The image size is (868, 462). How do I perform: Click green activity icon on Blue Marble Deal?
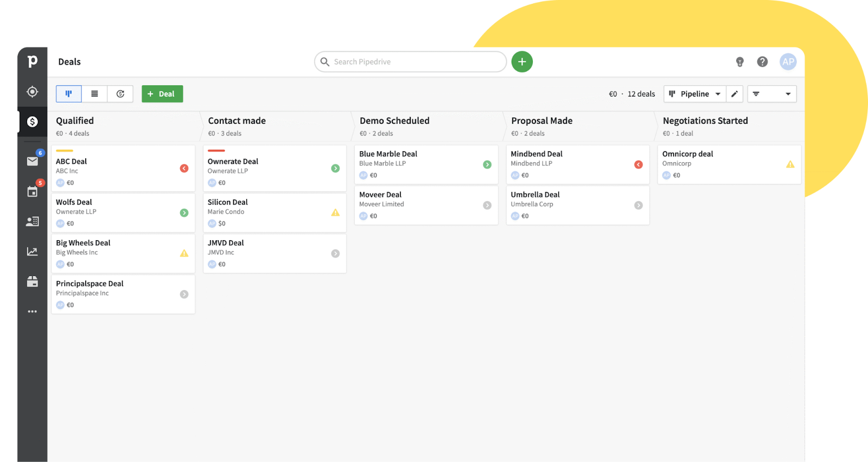click(487, 164)
